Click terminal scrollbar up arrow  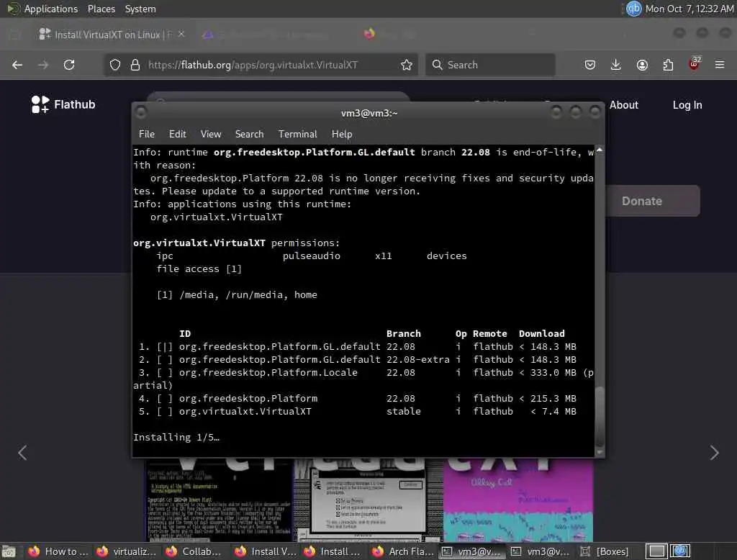tap(600, 150)
